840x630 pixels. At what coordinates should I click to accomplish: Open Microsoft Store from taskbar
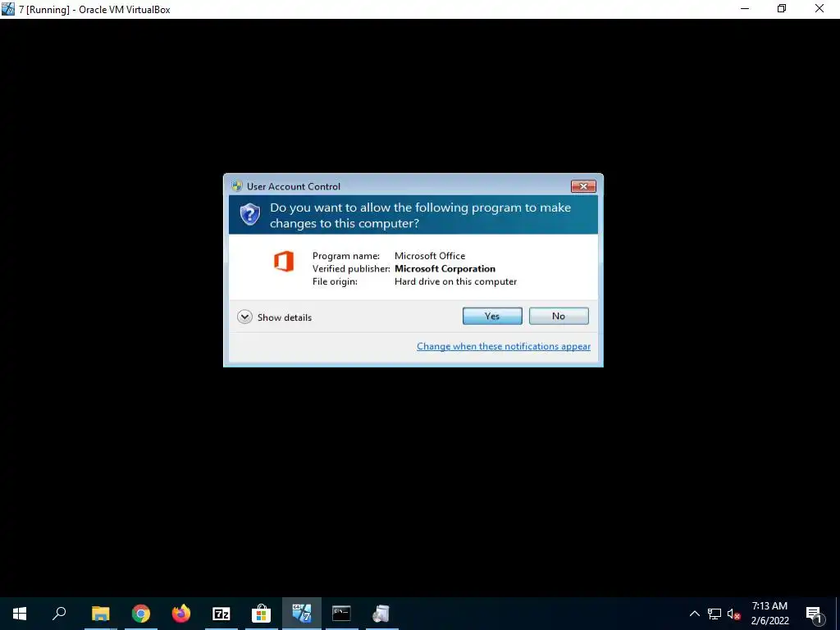click(x=262, y=614)
